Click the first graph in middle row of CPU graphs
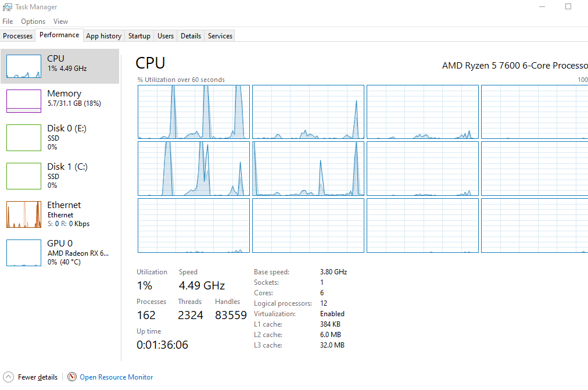 pyautogui.click(x=193, y=169)
